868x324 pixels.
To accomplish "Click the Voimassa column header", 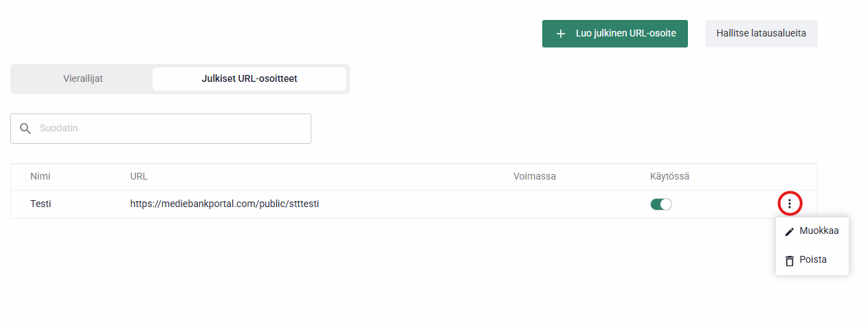I will (x=534, y=177).
